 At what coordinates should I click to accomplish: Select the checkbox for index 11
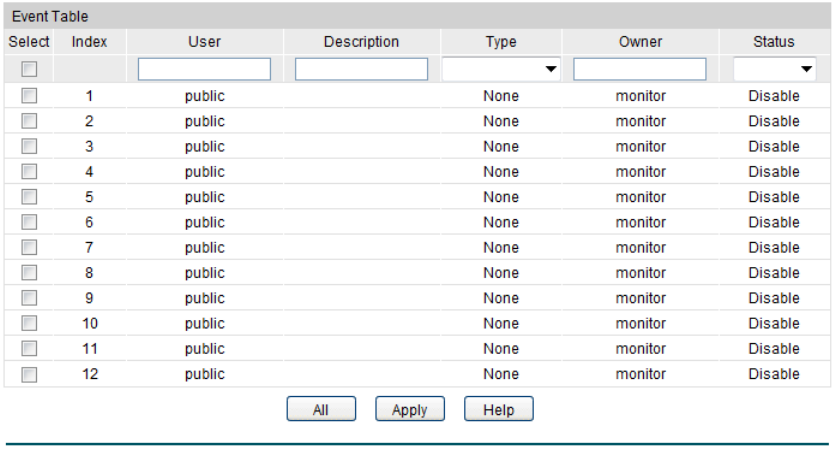click(29, 349)
